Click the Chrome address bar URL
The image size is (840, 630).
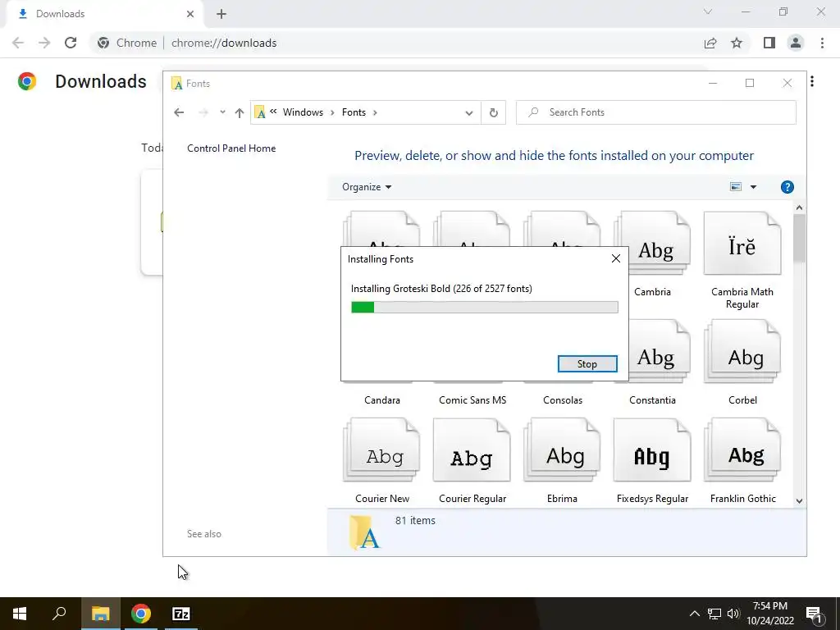point(224,43)
